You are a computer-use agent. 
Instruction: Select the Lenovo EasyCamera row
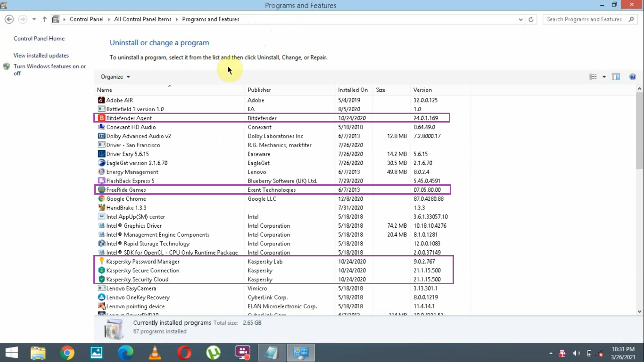(282, 288)
